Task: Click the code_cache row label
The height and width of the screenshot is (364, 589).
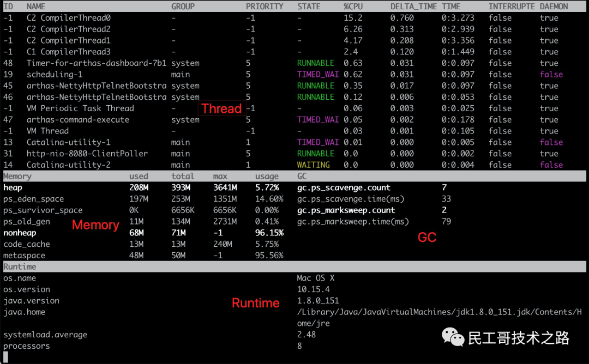Action: coord(27,244)
